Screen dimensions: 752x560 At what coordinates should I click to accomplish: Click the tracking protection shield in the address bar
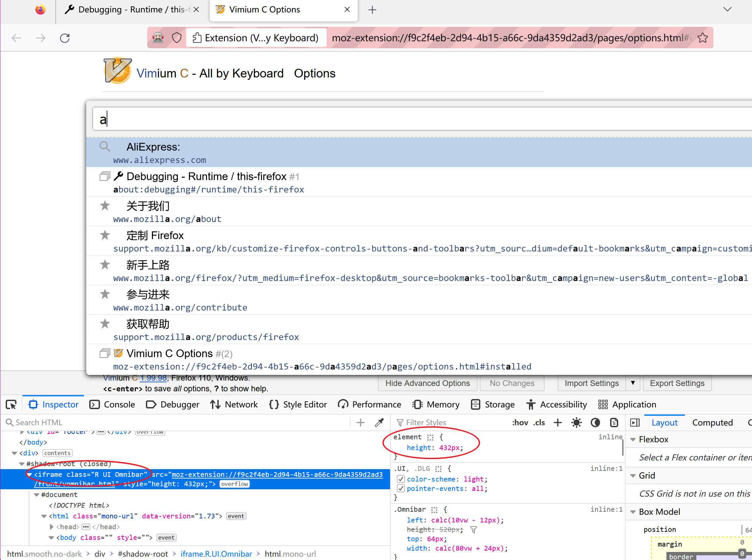pos(177,38)
